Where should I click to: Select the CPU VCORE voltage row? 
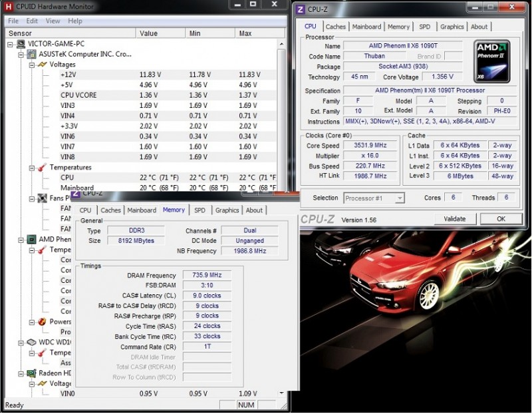click(x=168, y=95)
